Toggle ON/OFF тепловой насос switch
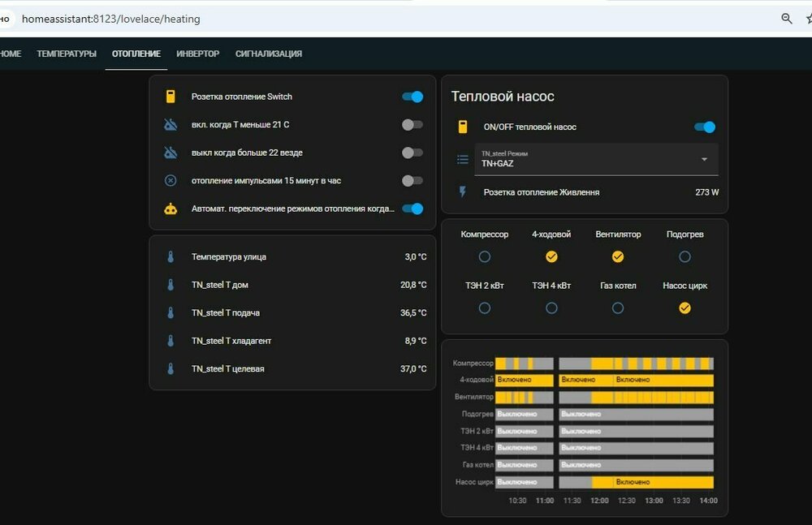Viewport: 812px width, 525px height. click(x=705, y=127)
